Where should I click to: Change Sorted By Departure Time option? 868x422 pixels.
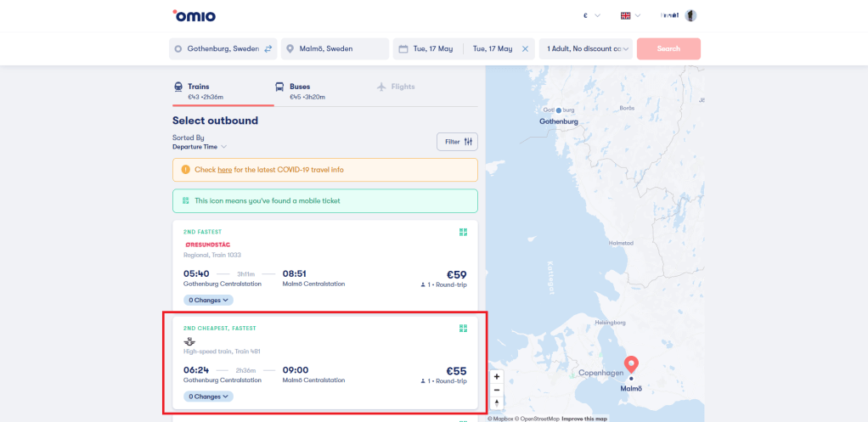(x=199, y=147)
